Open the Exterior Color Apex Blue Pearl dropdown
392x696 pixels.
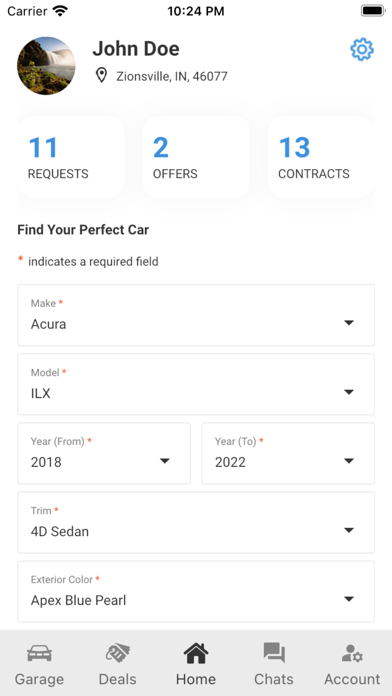tap(196, 592)
